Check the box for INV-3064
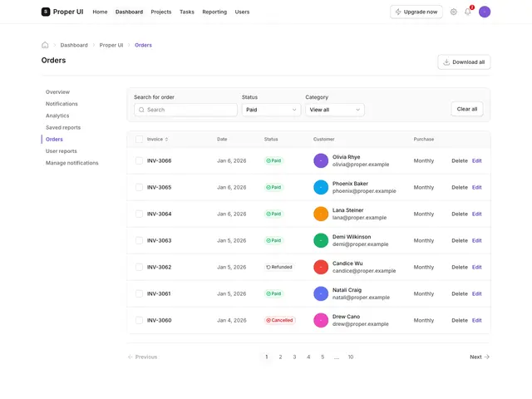The image size is (532, 399). pyautogui.click(x=139, y=214)
